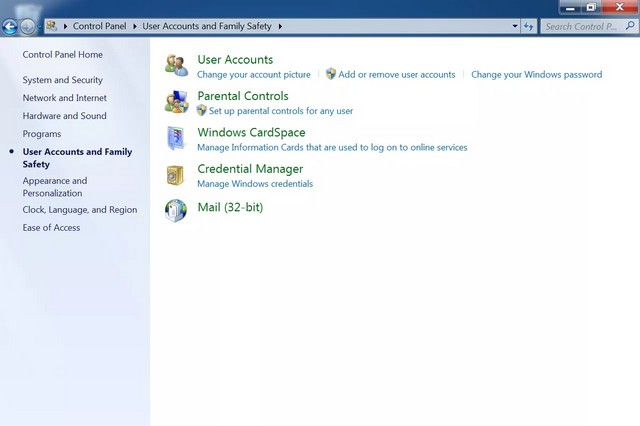This screenshot has height=426, width=640.
Task: Click the User Accounts icon
Action: (x=176, y=66)
